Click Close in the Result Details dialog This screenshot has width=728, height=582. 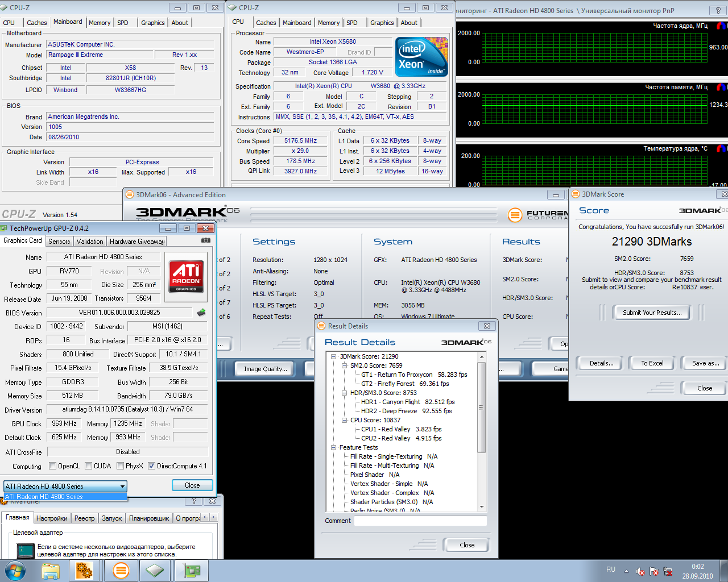467,545
